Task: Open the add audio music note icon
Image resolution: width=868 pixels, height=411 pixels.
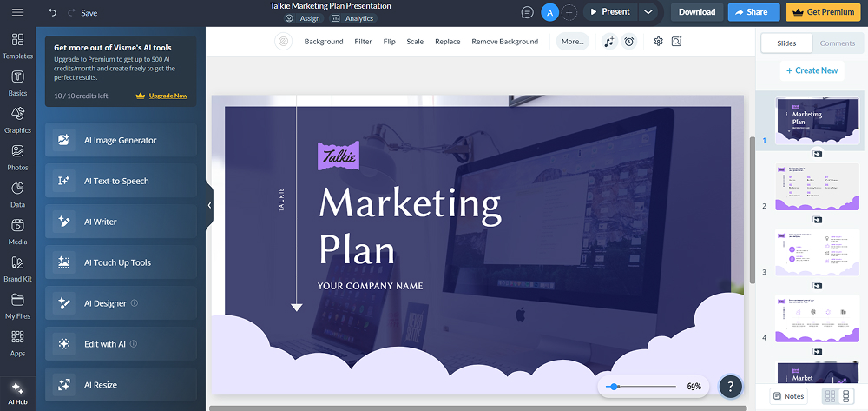Action: coord(609,42)
